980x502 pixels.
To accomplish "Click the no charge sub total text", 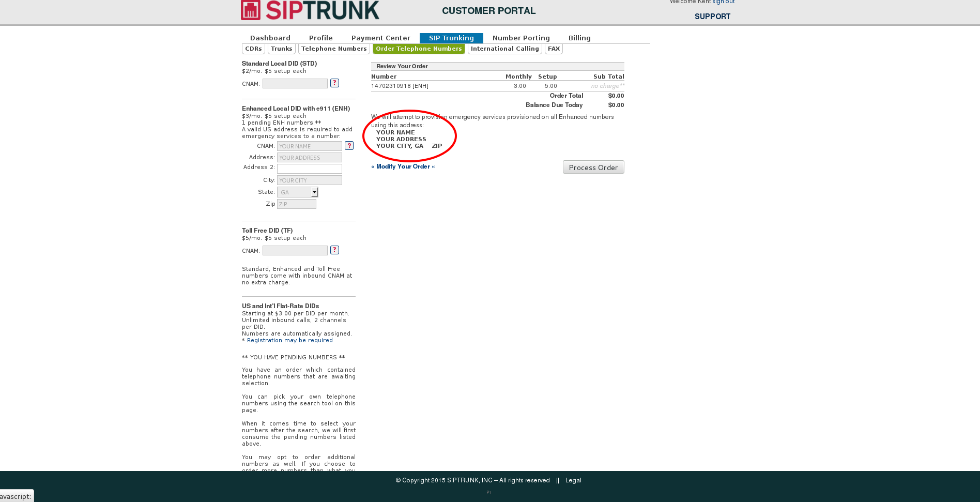I will (x=607, y=86).
